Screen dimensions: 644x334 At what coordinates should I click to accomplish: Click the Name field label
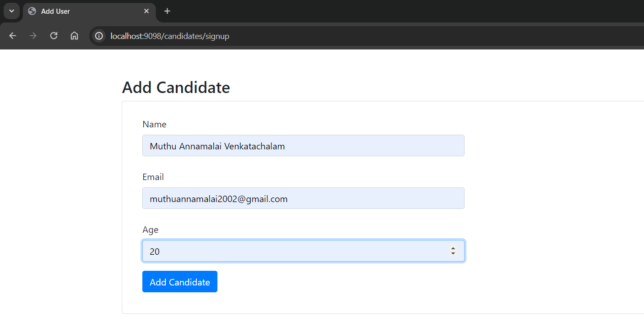click(x=154, y=124)
